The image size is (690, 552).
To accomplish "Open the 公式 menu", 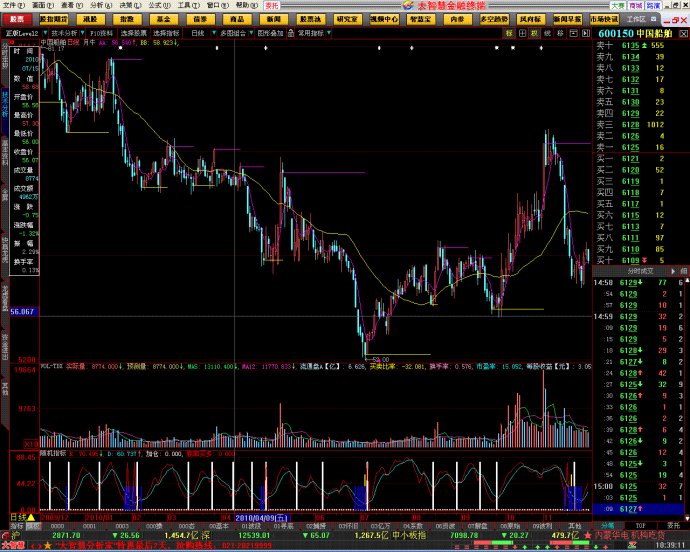I will [x=159, y=5].
